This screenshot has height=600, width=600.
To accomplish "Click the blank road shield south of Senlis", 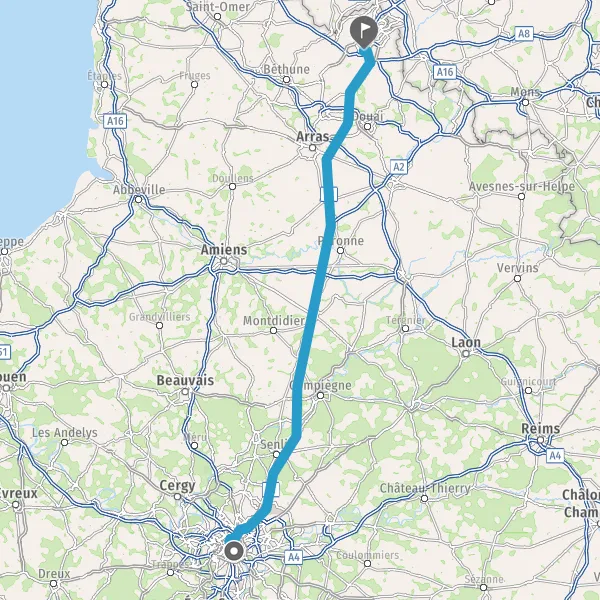I will (x=271, y=489).
